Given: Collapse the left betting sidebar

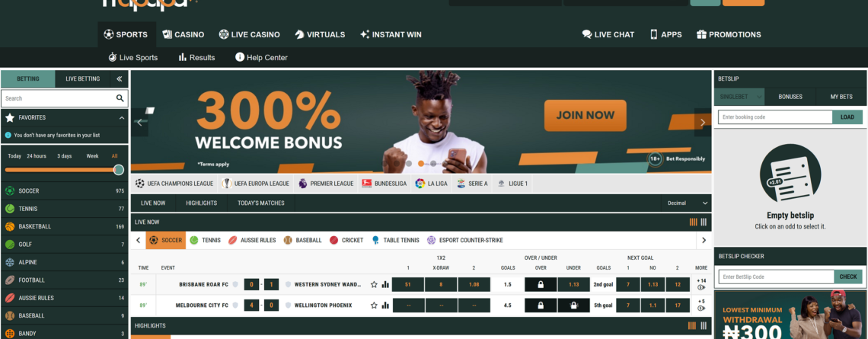Looking at the screenshot, I should (x=119, y=79).
